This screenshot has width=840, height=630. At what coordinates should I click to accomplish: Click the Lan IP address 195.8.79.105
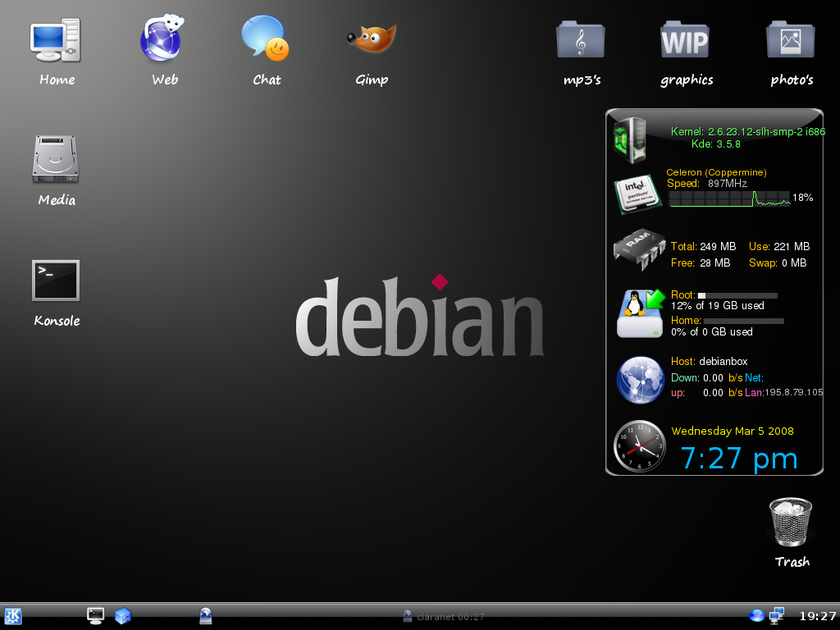coord(793,393)
